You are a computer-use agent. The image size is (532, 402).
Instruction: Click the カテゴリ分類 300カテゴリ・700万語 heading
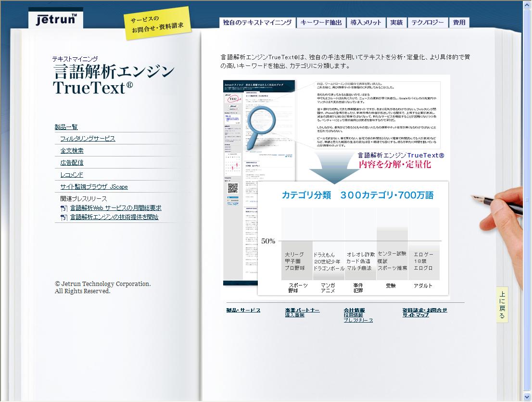point(357,195)
